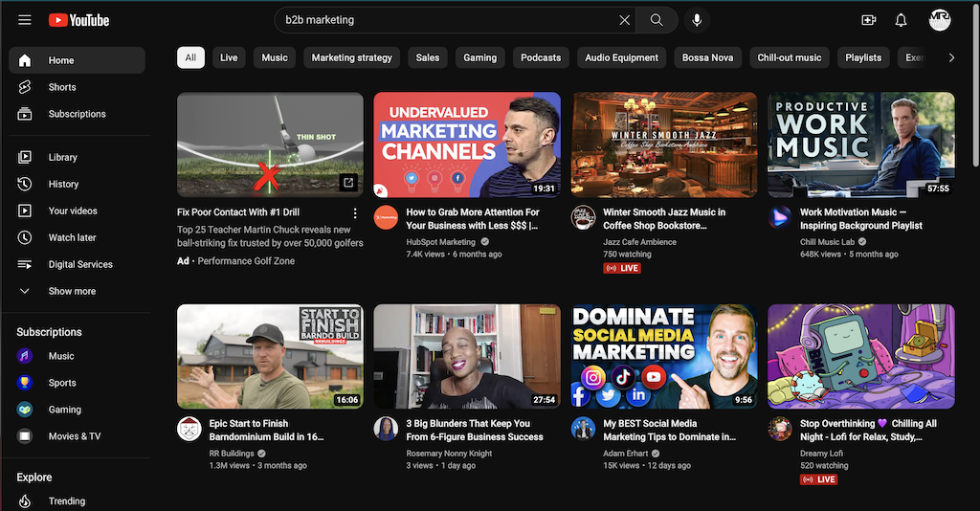This screenshot has height=511, width=980.
Task: Open Rosemary Nonny Knight channel avatar
Action: [386, 429]
